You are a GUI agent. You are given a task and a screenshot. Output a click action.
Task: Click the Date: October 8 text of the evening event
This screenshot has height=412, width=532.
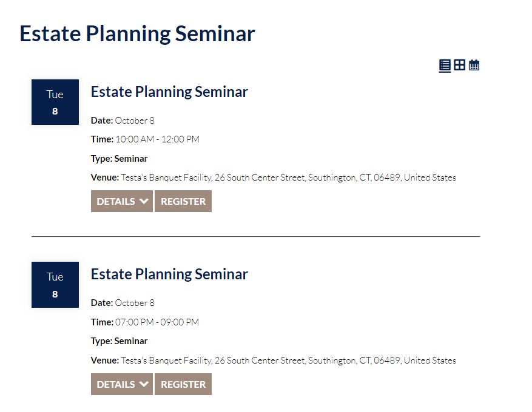click(x=123, y=303)
